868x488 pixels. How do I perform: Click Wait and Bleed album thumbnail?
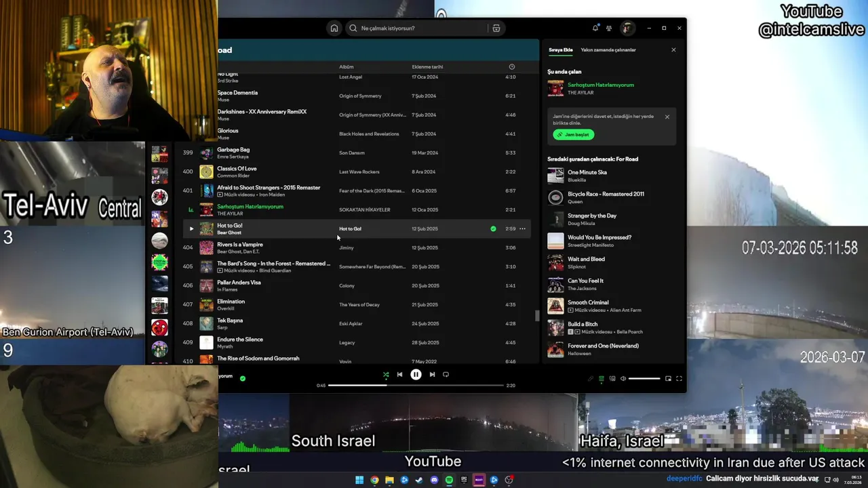555,262
